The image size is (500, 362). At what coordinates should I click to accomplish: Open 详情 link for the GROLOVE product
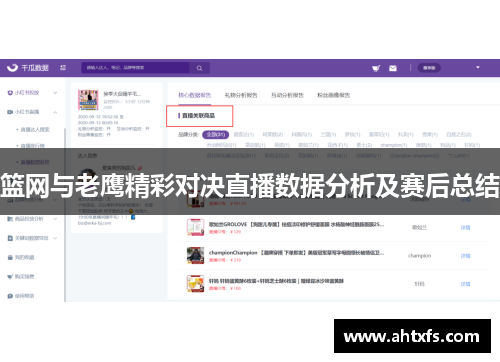click(465, 228)
